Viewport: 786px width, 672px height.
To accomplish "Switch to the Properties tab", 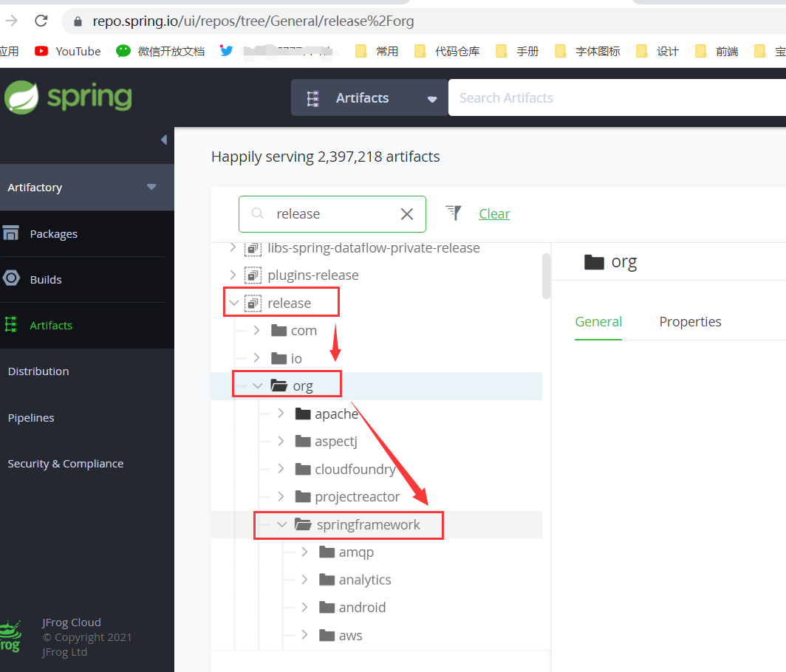I will pos(690,322).
